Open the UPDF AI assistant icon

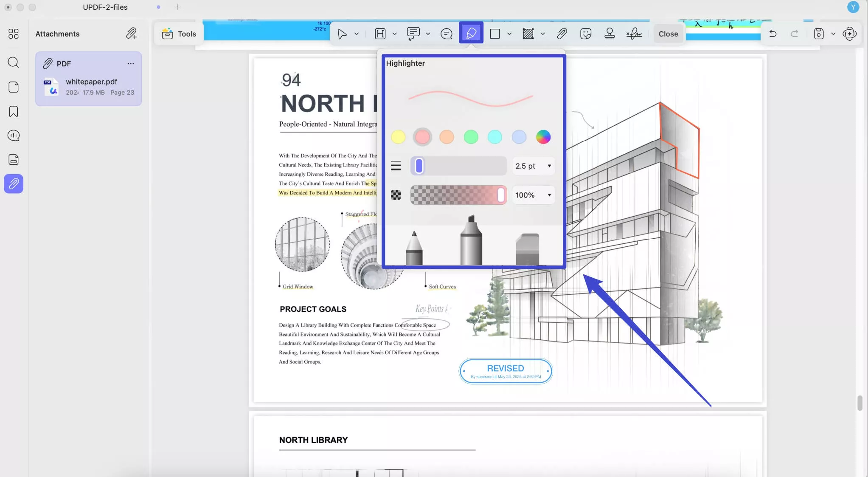coord(850,34)
